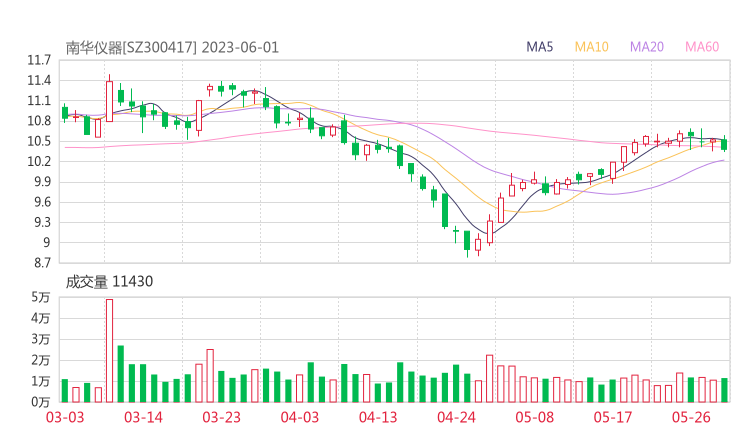
Task: Click the 04-24 date axis label
Action: [x=456, y=417]
